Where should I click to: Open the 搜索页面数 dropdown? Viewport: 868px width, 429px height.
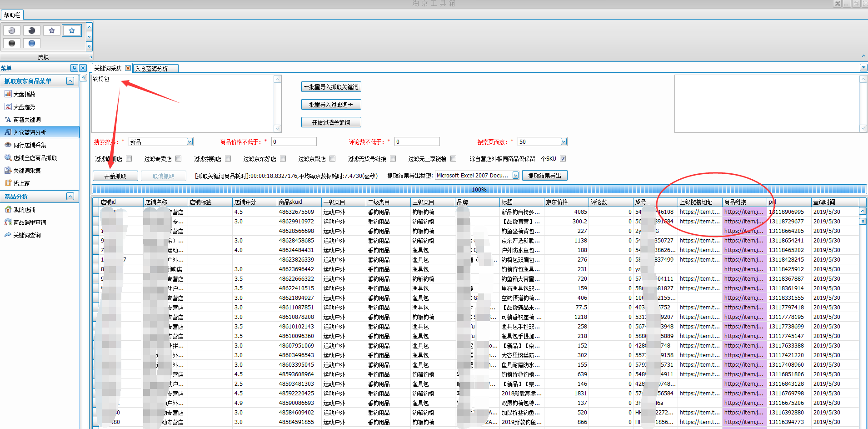564,141
